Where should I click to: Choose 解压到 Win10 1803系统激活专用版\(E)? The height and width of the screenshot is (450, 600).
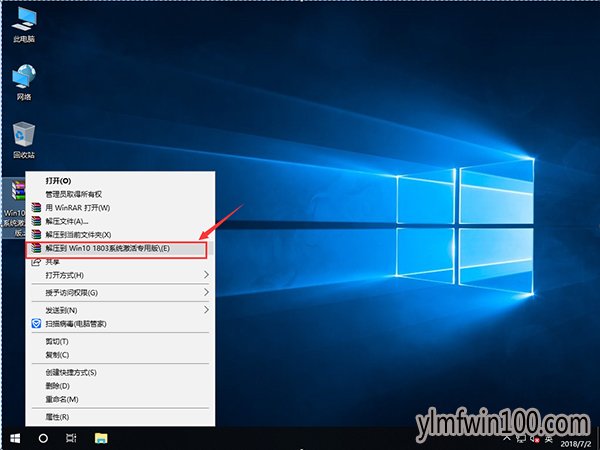point(120,248)
